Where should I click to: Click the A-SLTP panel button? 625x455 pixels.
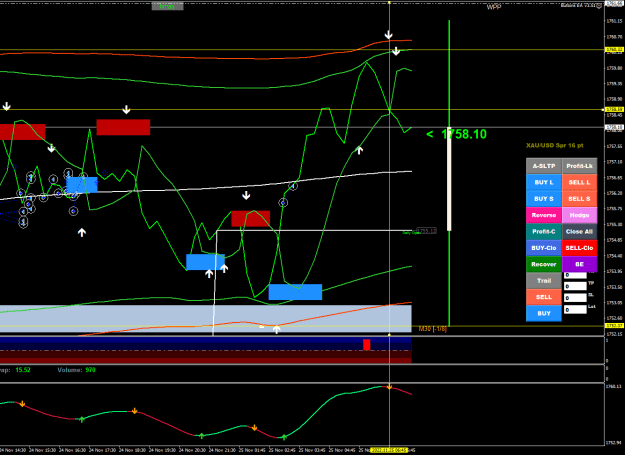544,166
